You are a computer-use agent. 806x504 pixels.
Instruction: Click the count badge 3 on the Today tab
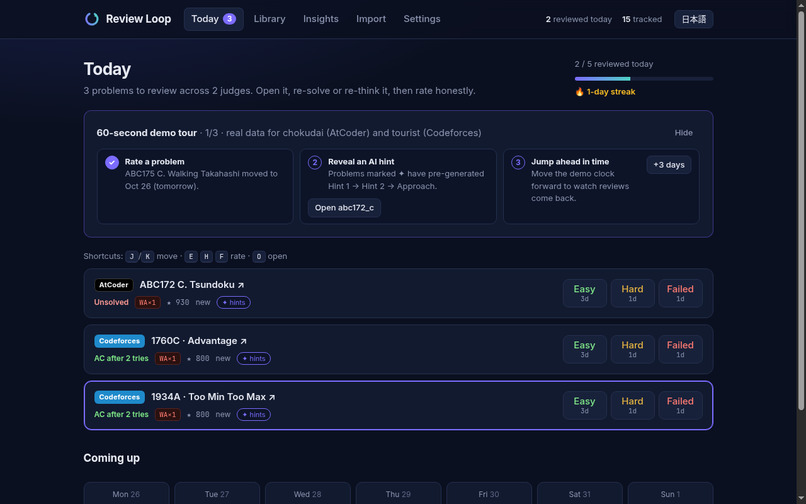click(229, 19)
